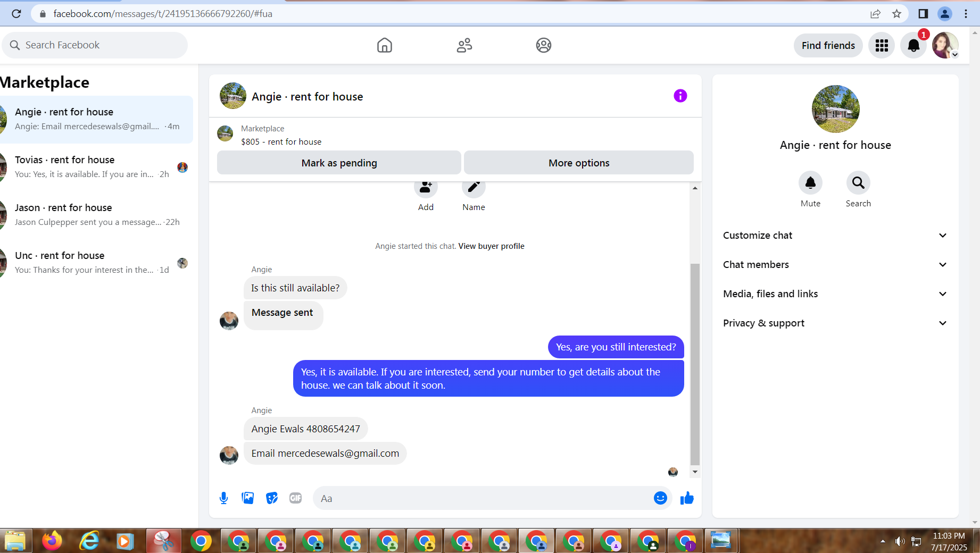Open the house thumbnail in the right panel
The height and width of the screenshot is (553, 980).
pyautogui.click(x=835, y=109)
